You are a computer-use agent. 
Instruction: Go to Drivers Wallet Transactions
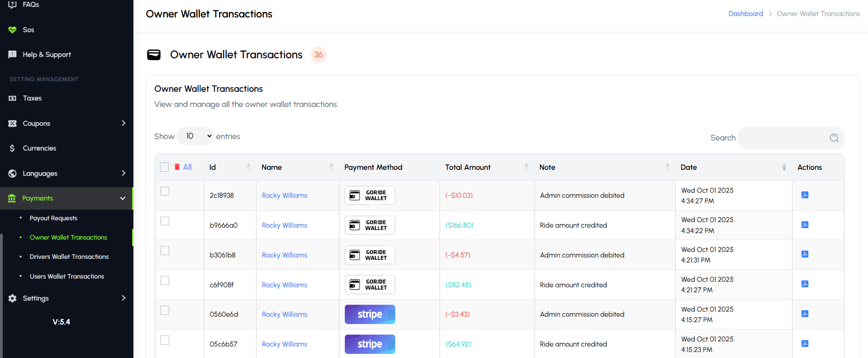pyautogui.click(x=69, y=257)
